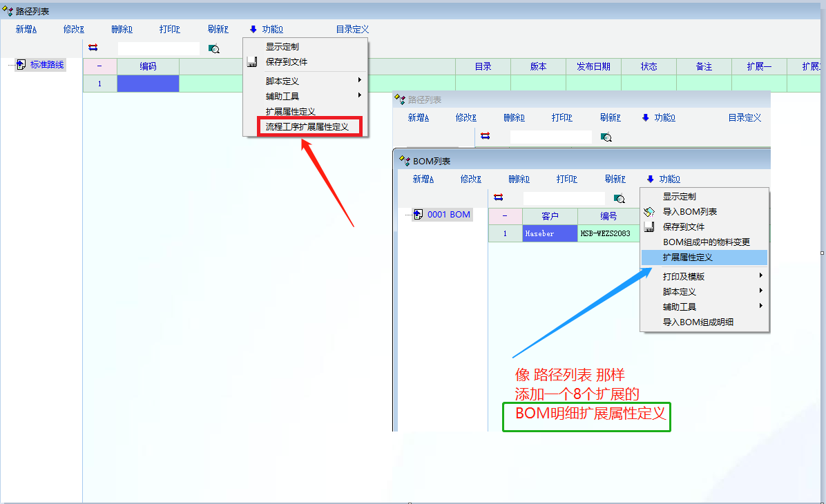Click 刷新 in the BOM列表 toolbar
The height and width of the screenshot is (504, 826).
click(615, 180)
